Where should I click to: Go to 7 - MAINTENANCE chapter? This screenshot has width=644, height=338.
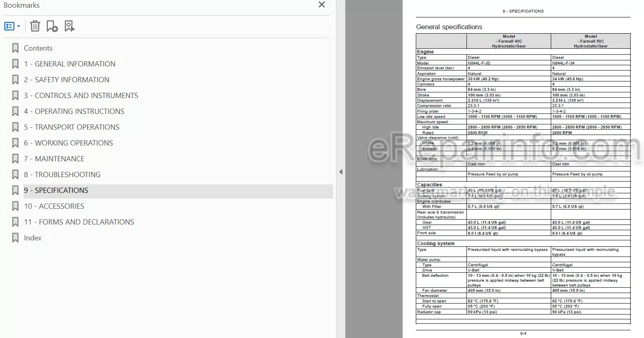[x=54, y=159]
